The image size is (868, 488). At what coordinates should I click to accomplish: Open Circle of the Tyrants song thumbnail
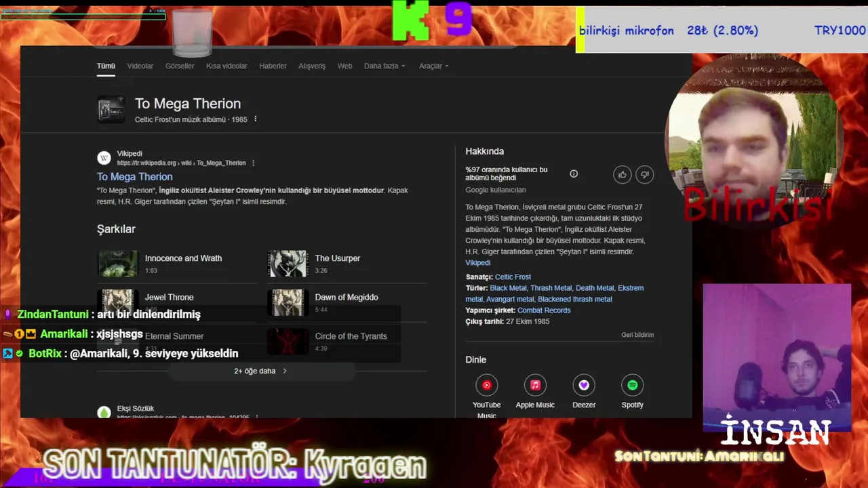click(288, 342)
